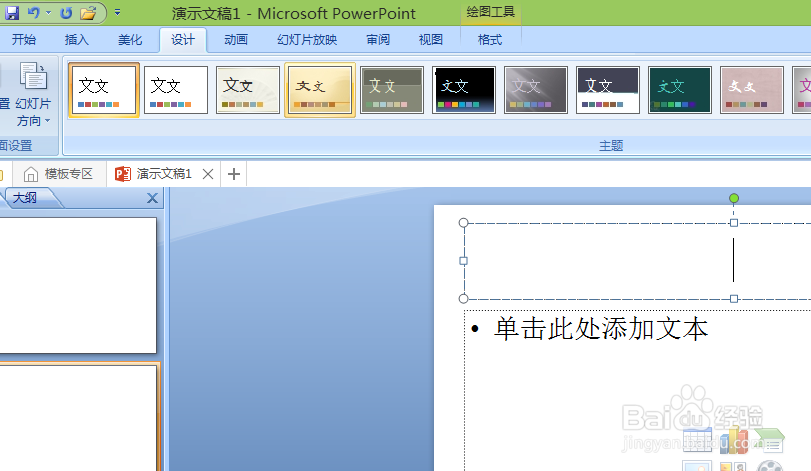
Task: Click the green rotation handle of title box
Action: [733, 198]
